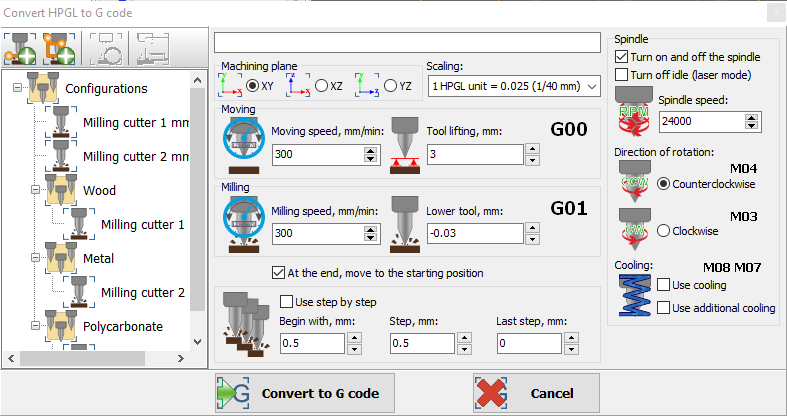The width and height of the screenshot is (787, 416).
Task: Click the cooling coil icon
Action: click(635, 295)
